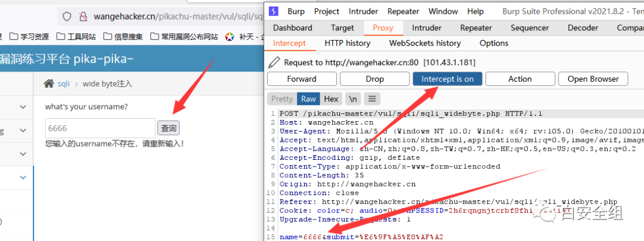Click the Origin header line
644x241 pixels.
click(348, 184)
